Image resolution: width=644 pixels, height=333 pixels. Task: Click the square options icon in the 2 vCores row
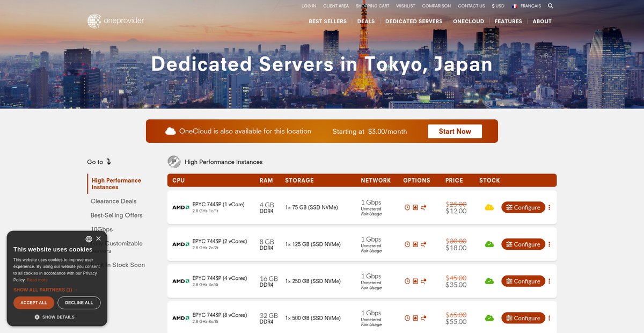click(415, 244)
